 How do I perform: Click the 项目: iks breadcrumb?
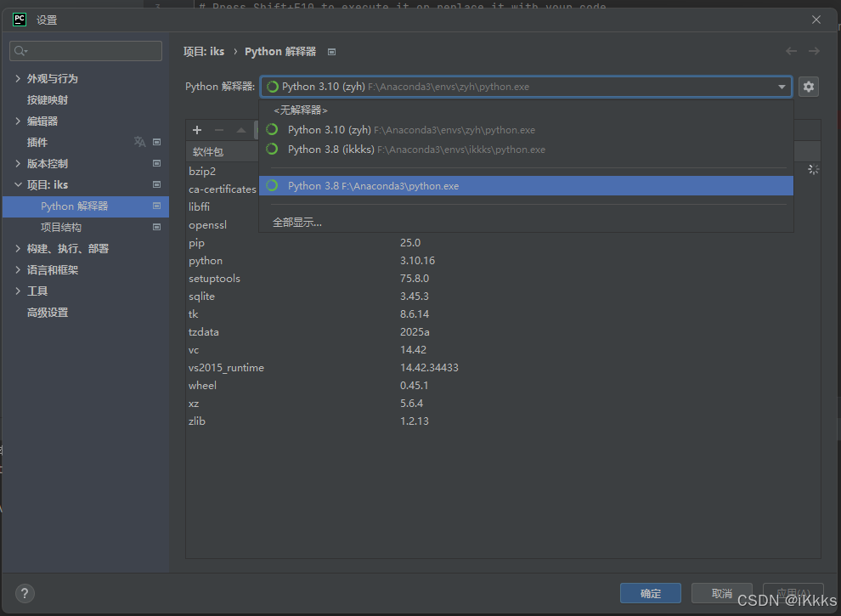204,52
